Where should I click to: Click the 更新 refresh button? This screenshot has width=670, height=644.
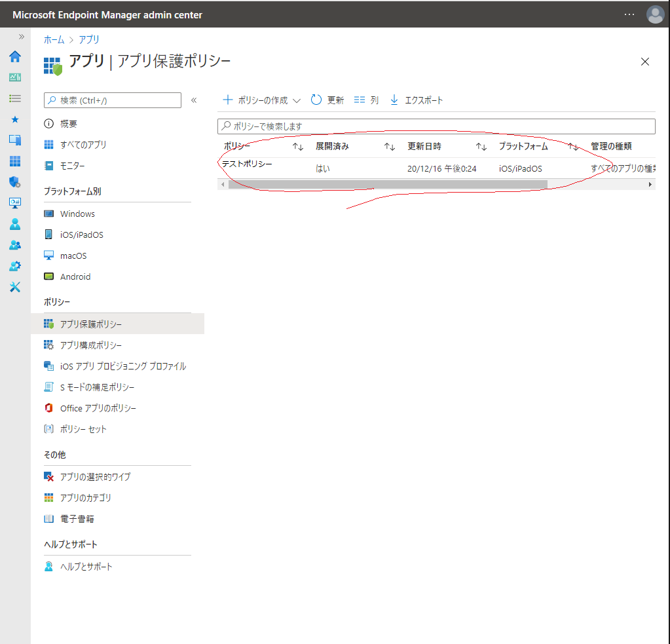coord(327,100)
